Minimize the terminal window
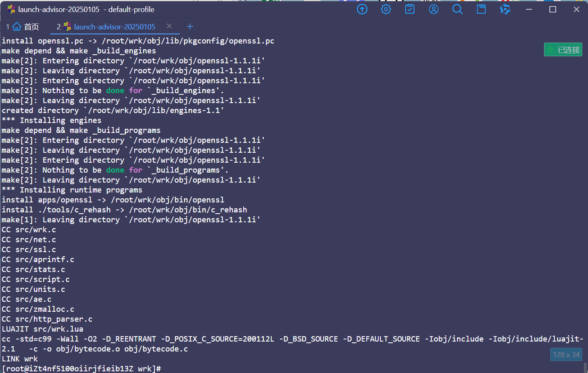588x373 pixels. (x=529, y=9)
